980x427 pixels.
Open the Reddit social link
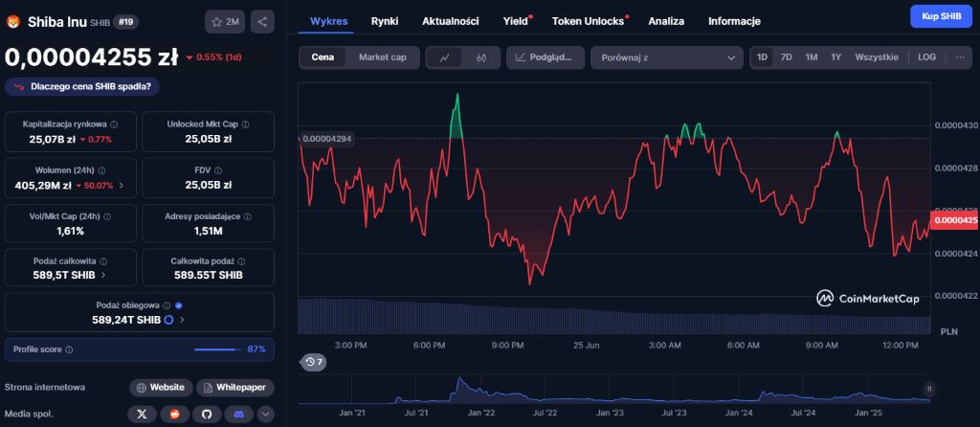pyautogui.click(x=174, y=414)
